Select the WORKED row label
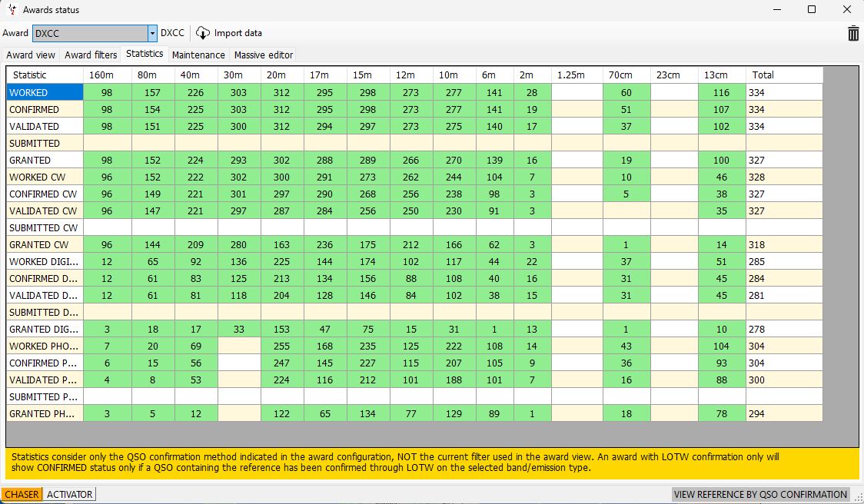 click(45, 92)
